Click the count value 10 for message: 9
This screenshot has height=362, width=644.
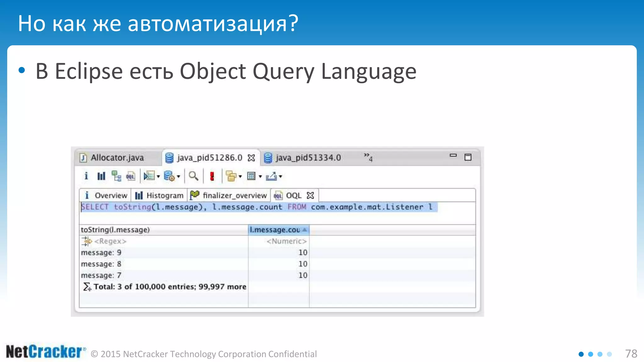pyautogui.click(x=303, y=252)
